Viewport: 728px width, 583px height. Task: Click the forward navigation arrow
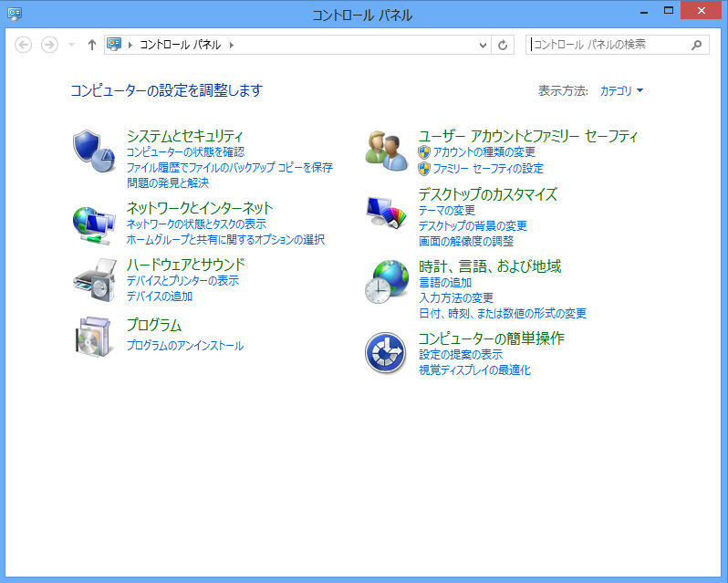pos(49,45)
